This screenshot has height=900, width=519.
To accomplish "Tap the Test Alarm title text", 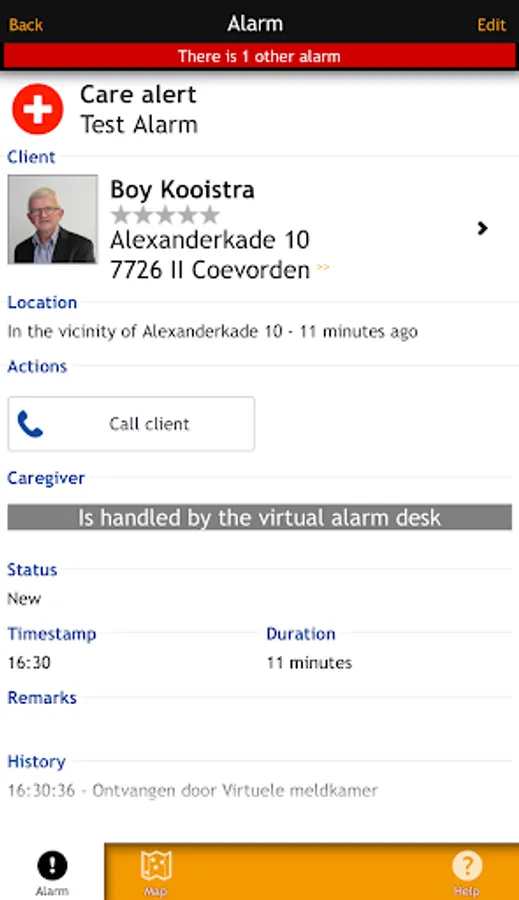I will click(139, 125).
